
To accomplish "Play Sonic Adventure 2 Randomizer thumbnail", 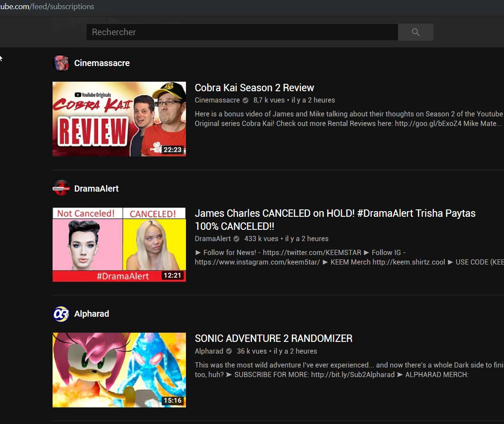I will [x=119, y=370].
